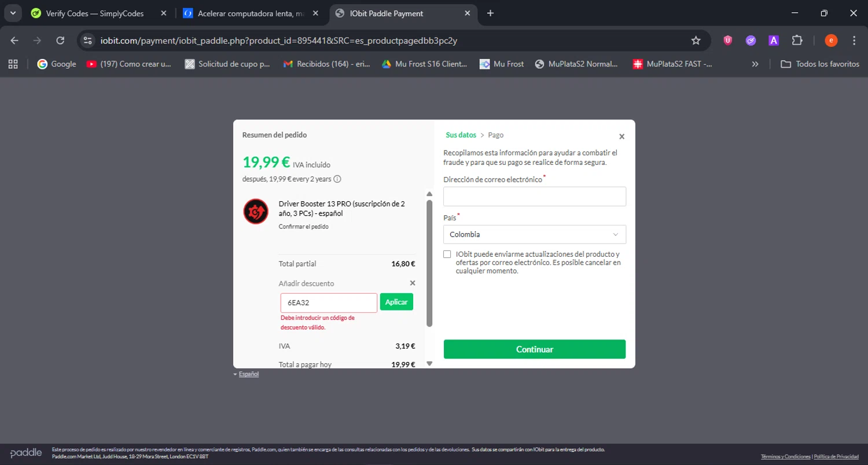Switch to Verify Codes — SimplyCodes tab
The height and width of the screenshot is (465, 868).
point(94,13)
